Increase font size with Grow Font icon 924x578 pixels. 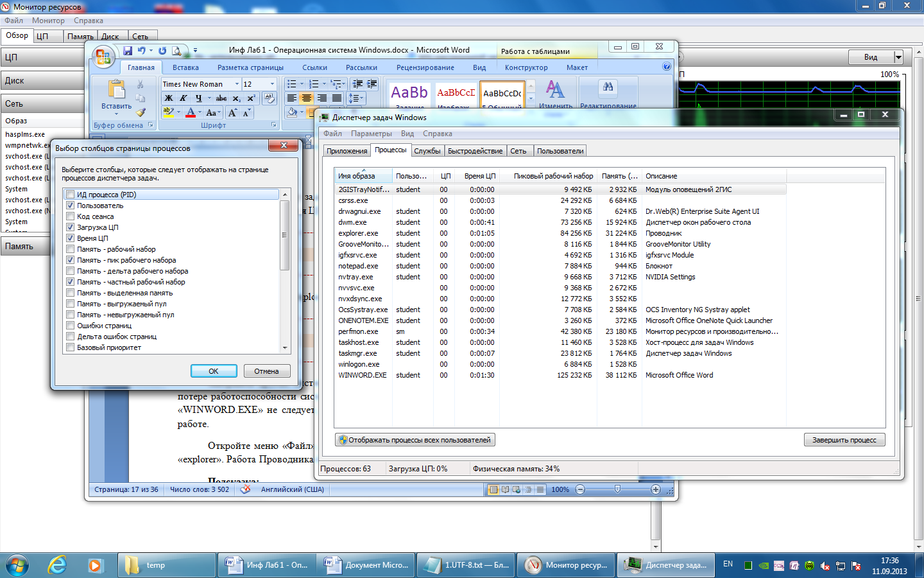[x=233, y=112]
